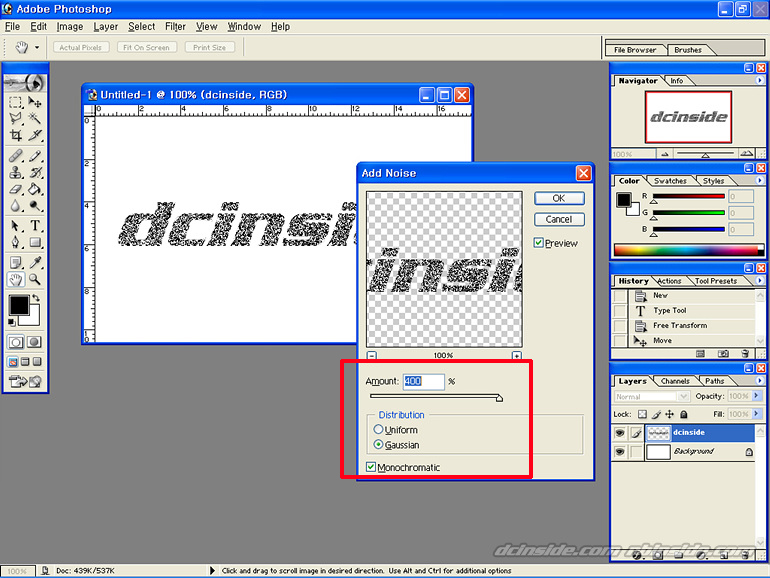Click the Print Size button
This screenshot has width=770, height=578.
click(x=210, y=48)
